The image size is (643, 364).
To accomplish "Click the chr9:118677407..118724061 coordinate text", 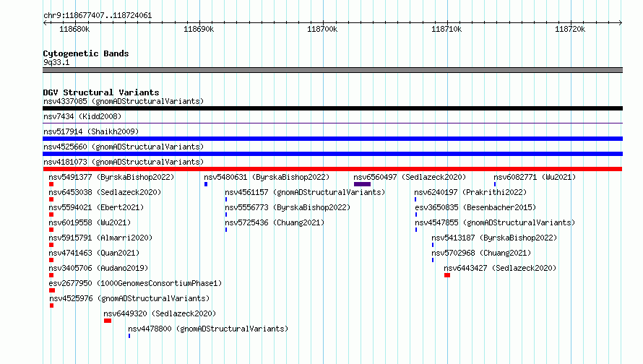I will [98, 16].
